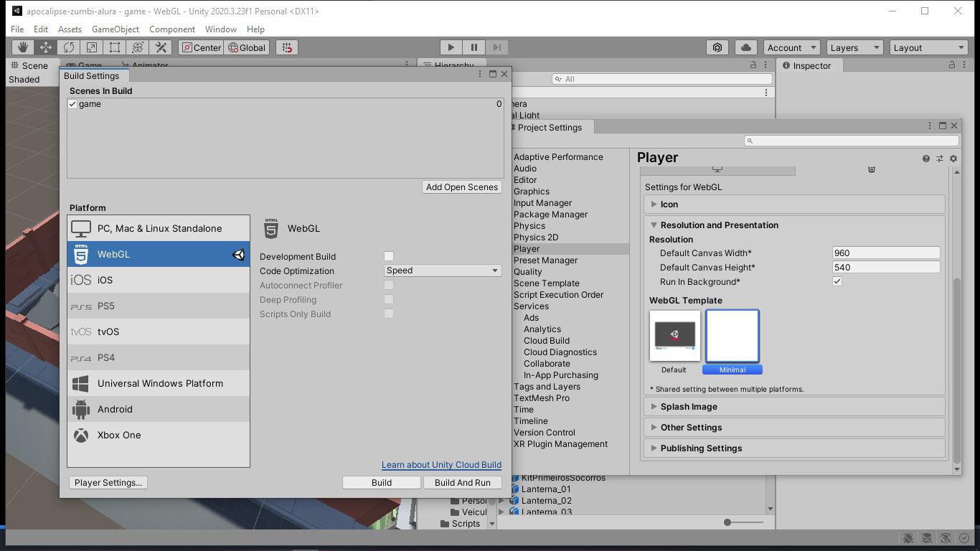
Task: Open Build Settings window options menu
Action: pos(480,74)
